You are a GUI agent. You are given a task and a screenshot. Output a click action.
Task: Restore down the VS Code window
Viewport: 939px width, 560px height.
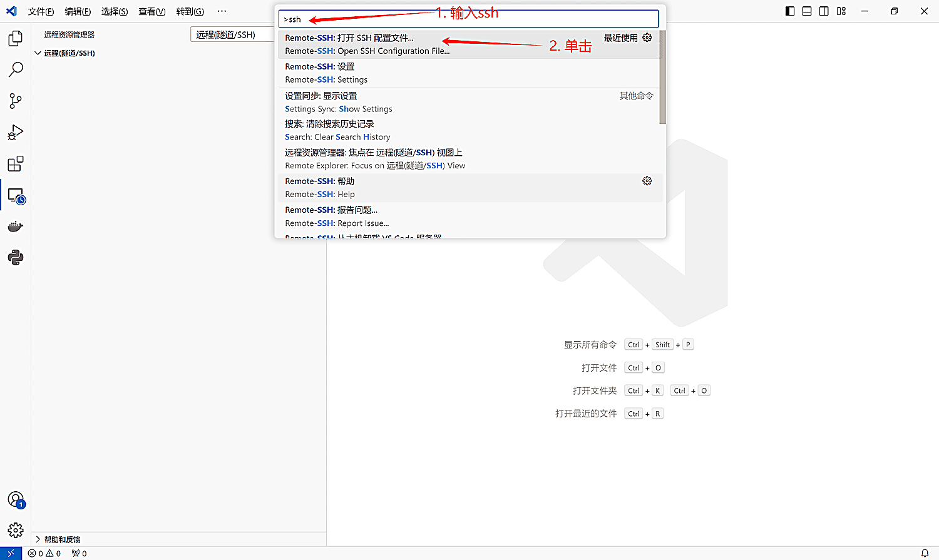[x=894, y=11]
